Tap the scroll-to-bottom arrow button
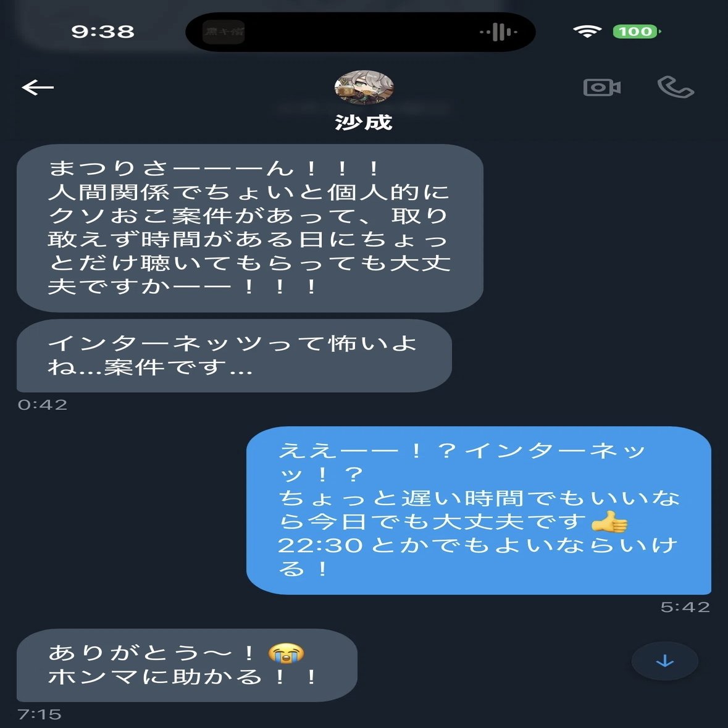 pos(664,661)
